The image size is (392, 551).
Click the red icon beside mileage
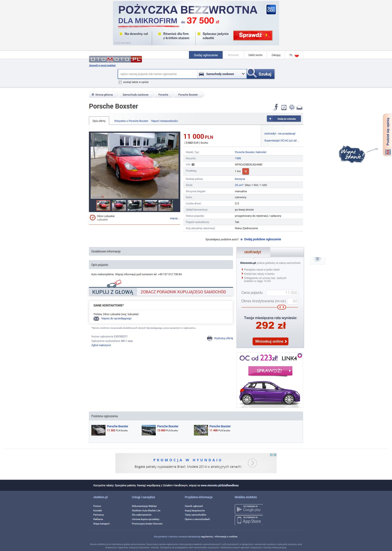pyautogui.click(x=246, y=171)
